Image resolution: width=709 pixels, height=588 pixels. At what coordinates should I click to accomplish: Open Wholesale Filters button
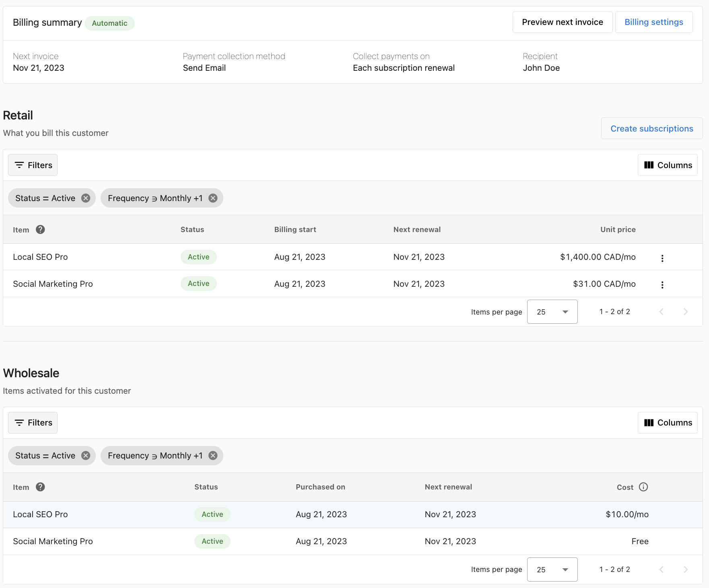point(33,423)
